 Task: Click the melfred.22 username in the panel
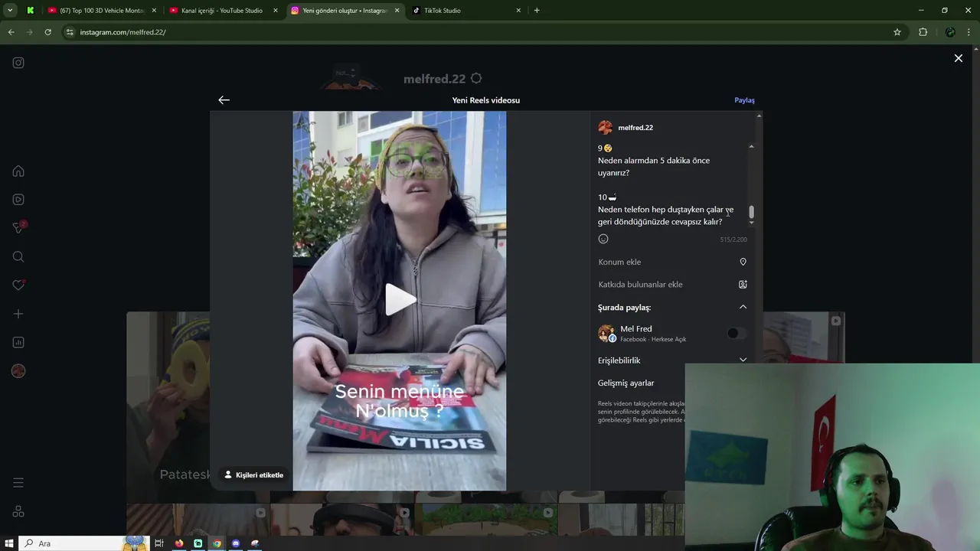pos(635,128)
